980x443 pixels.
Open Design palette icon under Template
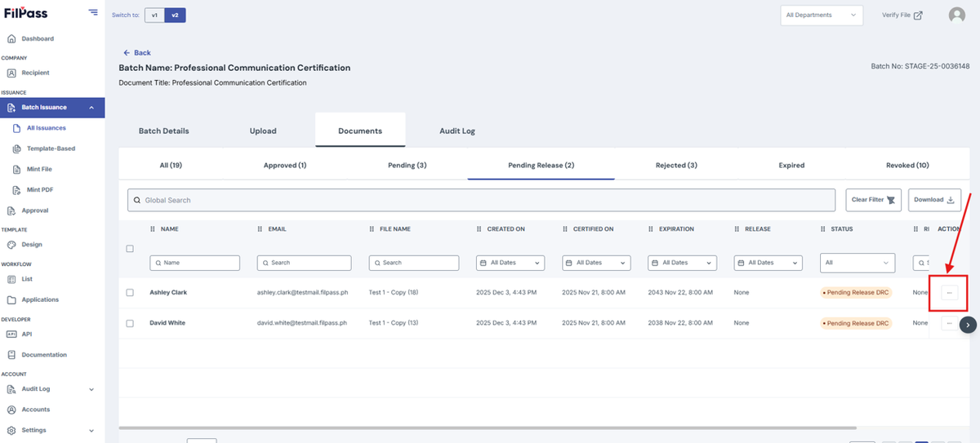(11, 244)
